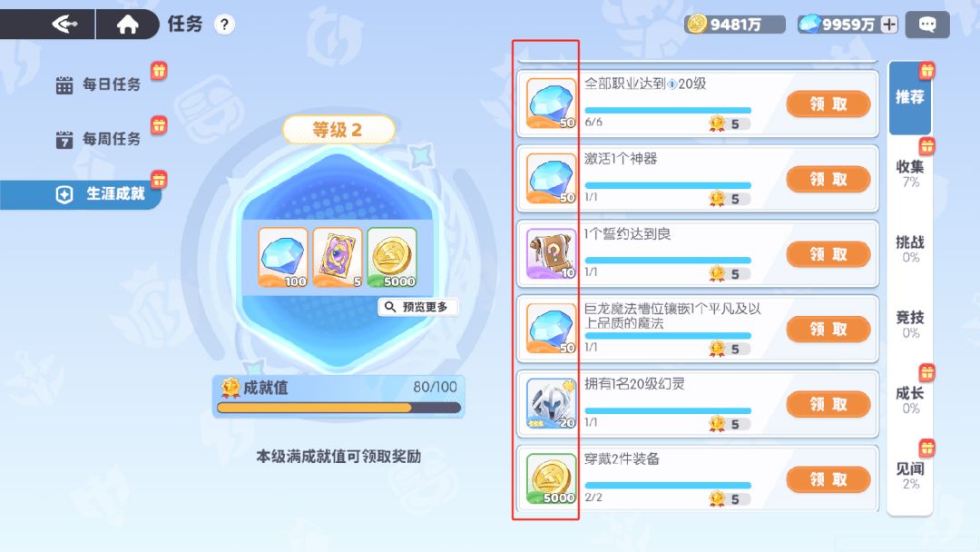Click 预览更多 preview button
The image size is (980, 552).
pyautogui.click(x=417, y=307)
